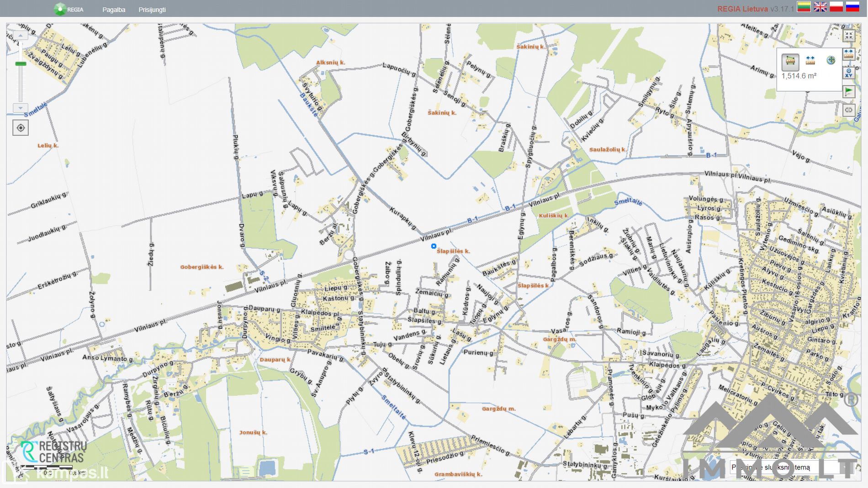
Task: Open the XY coordinates tool
Action: tap(848, 73)
